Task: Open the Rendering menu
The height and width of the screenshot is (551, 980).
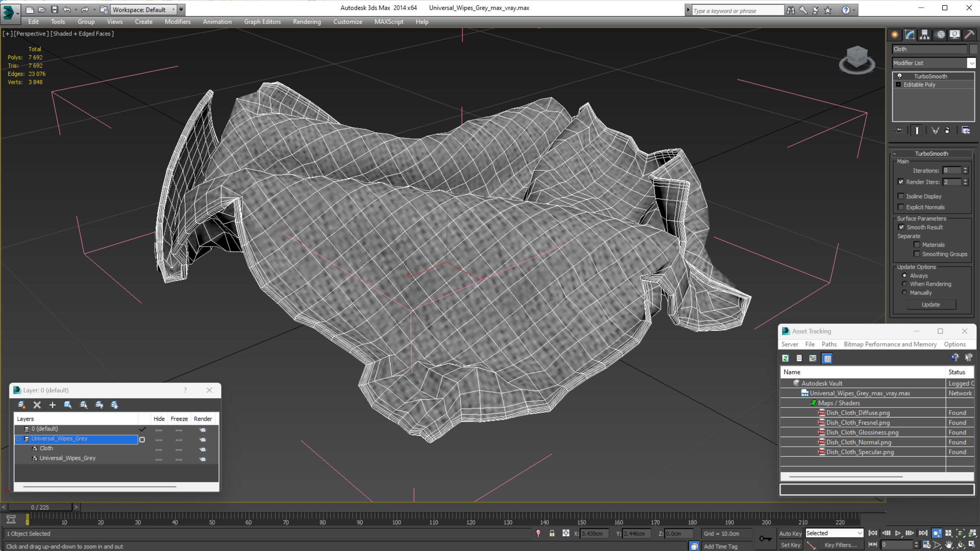Action: (x=307, y=22)
